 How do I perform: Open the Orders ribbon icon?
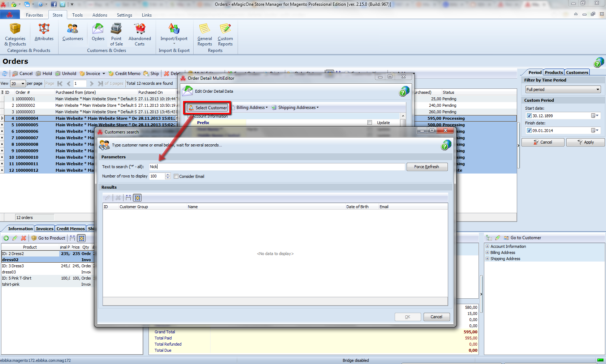pos(98,32)
